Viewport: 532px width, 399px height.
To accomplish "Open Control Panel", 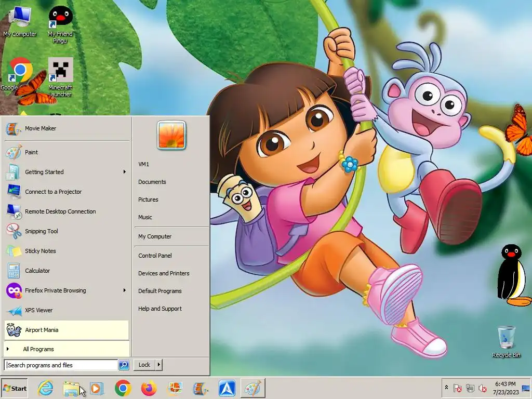I will pos(155,256).
